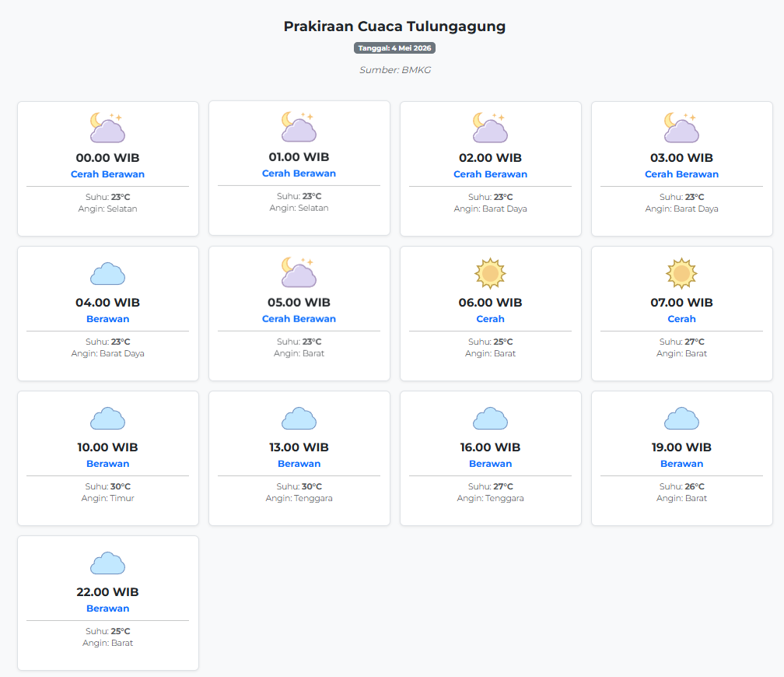The image size is (784, 677).
Task: Open Berawan link under 22.00 WIB
Action: [107, 609]
